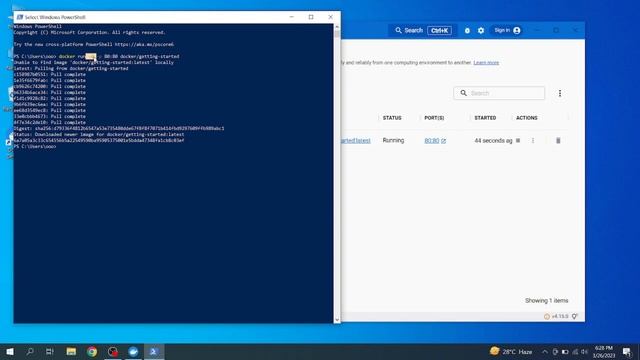640x360 pixels.
Task: Click the PowerShell vertical scrollbar down arrow
Action: (x=337, y=320)
